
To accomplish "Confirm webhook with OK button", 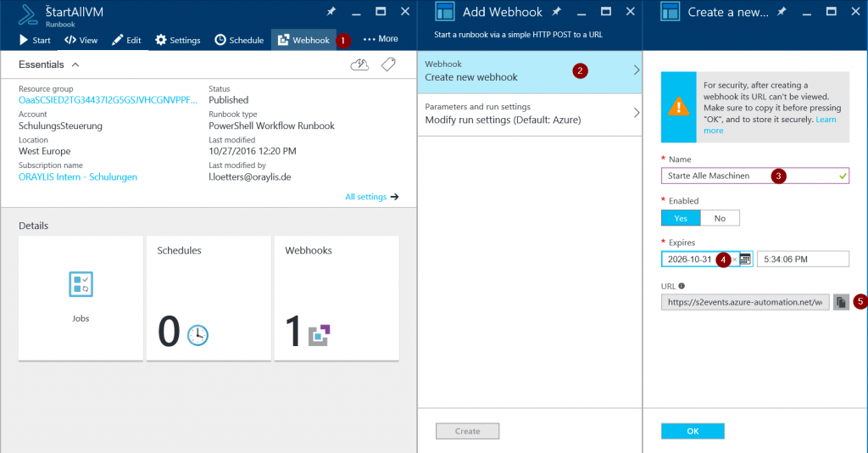I will pos(693,431).
